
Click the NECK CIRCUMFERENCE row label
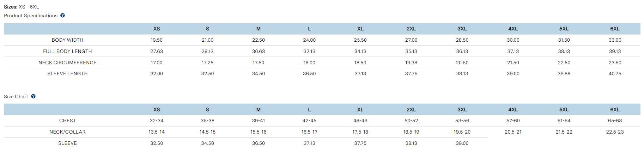pos(67,63)
